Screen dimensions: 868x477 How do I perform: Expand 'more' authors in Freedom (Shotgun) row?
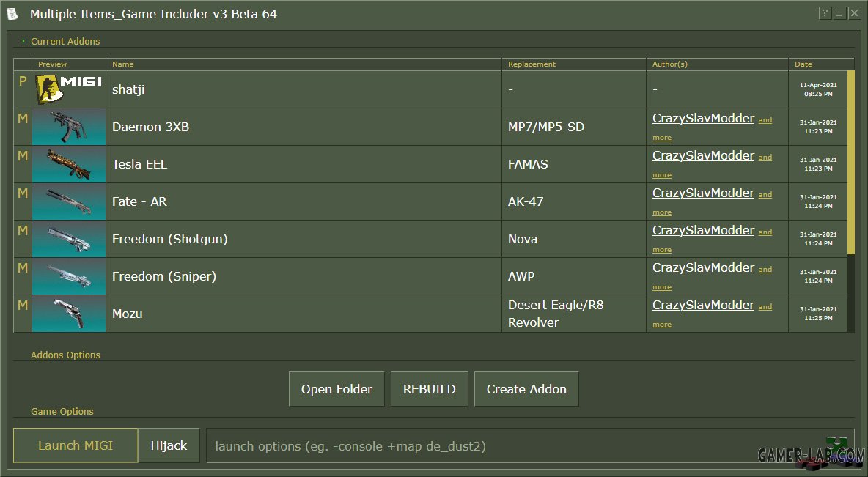[661, 250]
